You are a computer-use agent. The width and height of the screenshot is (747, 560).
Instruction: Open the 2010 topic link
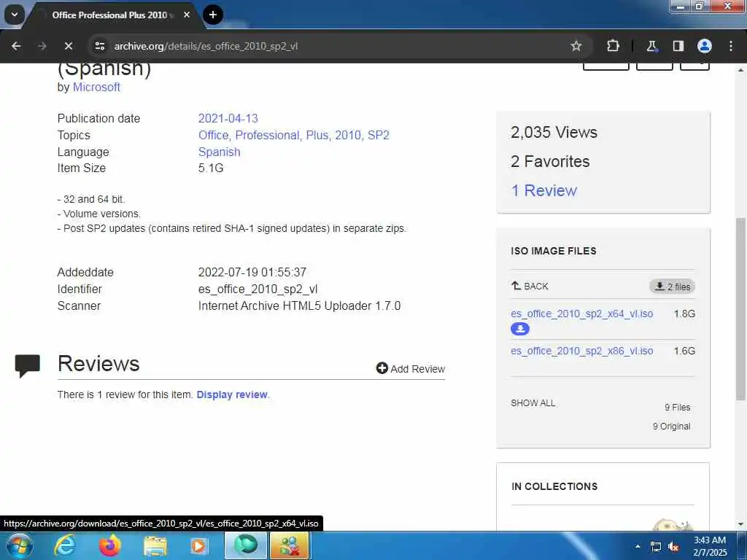(x=349, y=135)
